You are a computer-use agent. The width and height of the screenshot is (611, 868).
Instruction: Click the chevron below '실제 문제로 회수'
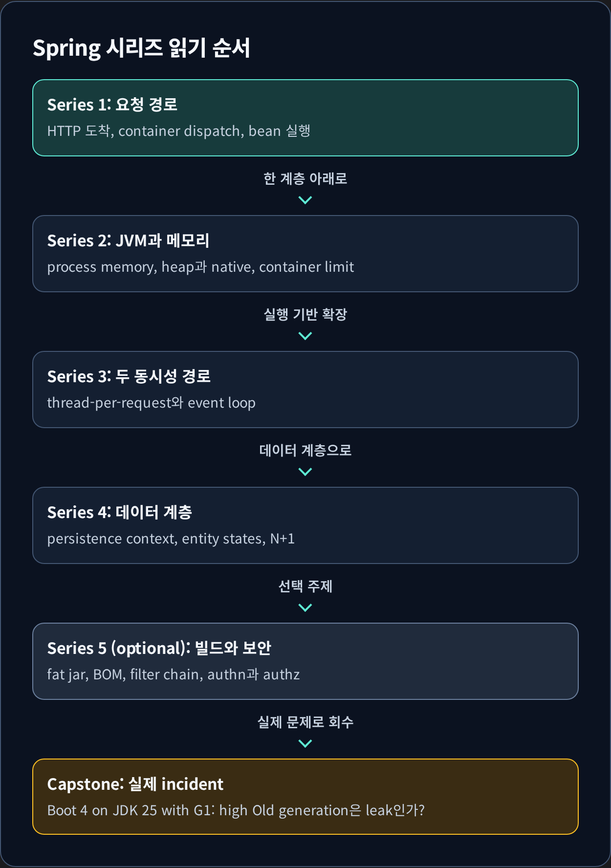(x=305, y=743)
